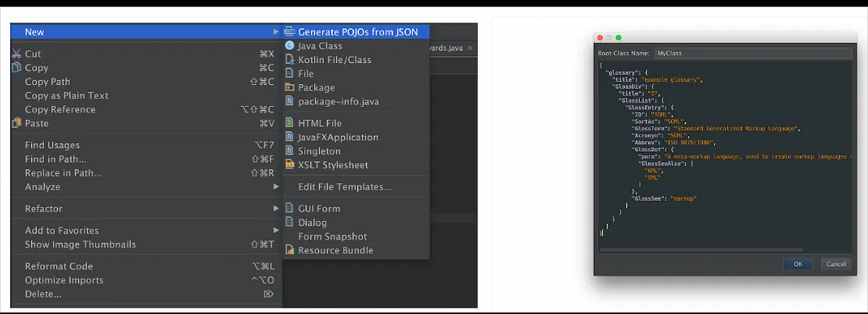Click the Kotlin File/Class icon

tap(290, 59)
